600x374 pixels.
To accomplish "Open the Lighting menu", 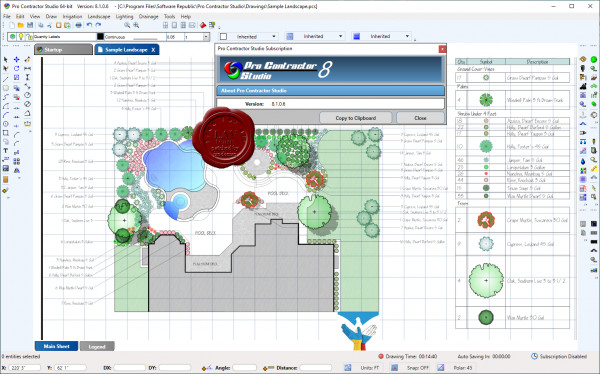I will pos(124,16).
